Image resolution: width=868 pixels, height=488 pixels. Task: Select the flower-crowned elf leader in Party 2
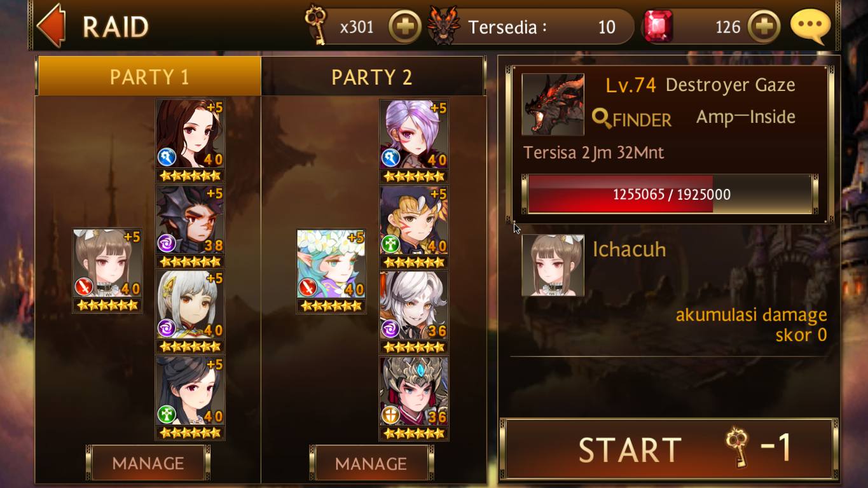point(331,271)
